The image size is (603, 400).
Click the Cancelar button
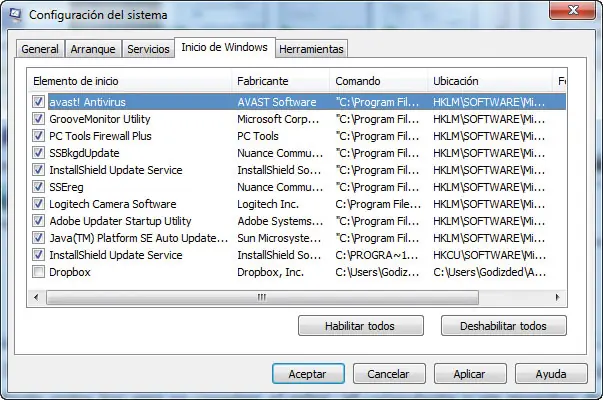pos(389,373)
